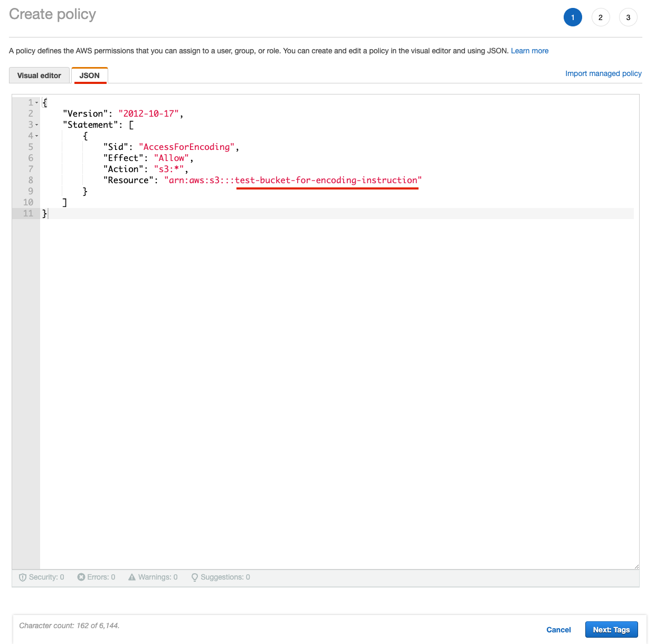
Task: Click Import managed policy link
Action: (603, 73)
